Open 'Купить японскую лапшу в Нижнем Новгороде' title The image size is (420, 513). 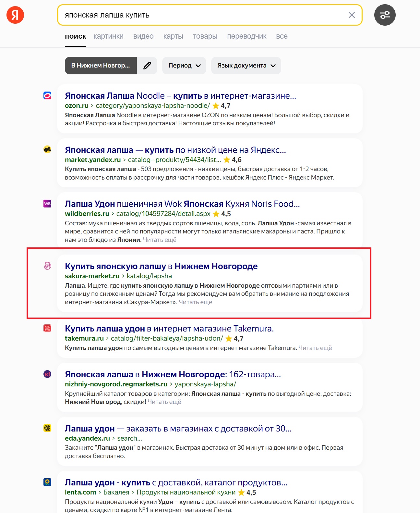pyautogui.click(x=161, y=266)
